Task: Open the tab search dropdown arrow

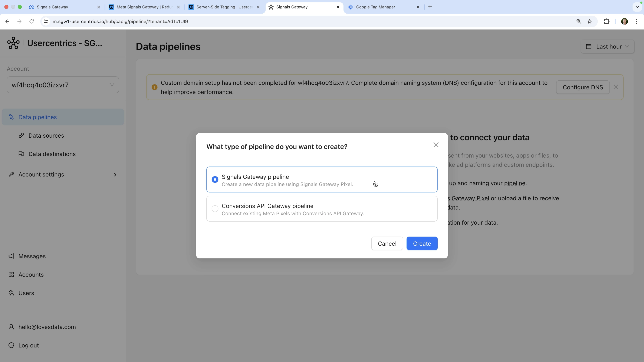Action: coord(637,7)
